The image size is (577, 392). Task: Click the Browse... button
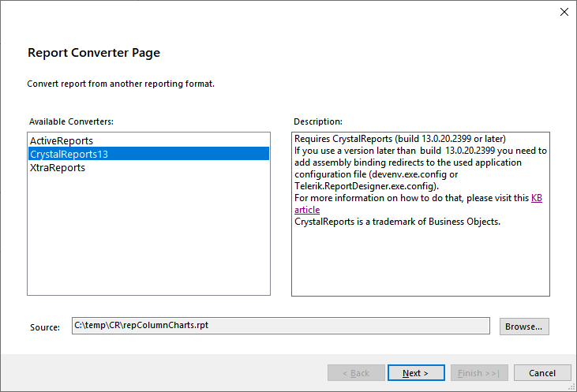[524, 327]
